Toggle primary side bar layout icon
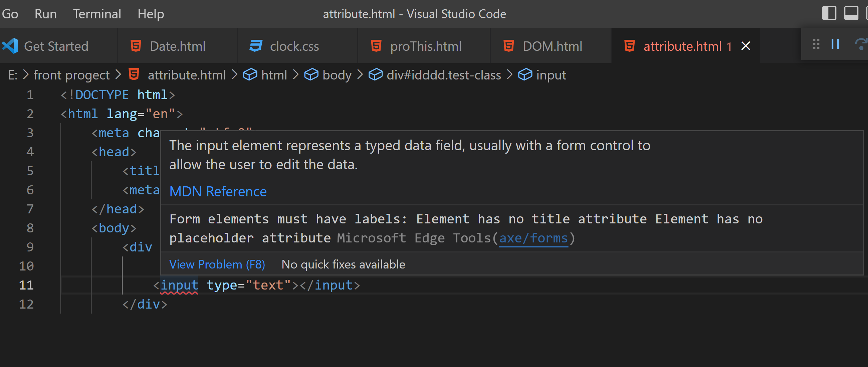The height and width of the screenshot is (367, 868). [x=829, y=13]
